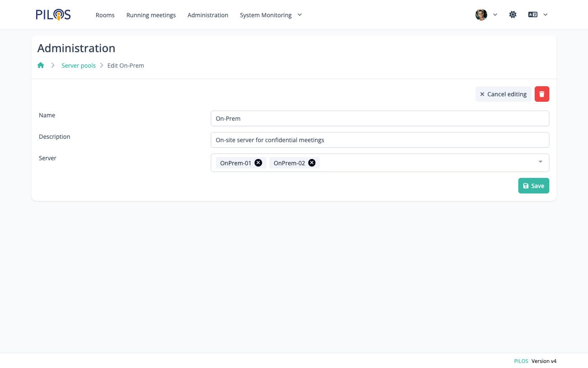Open Administration from the top navigation
The height and width of the screenshot is (368, 588).
[x=208, y=15]
